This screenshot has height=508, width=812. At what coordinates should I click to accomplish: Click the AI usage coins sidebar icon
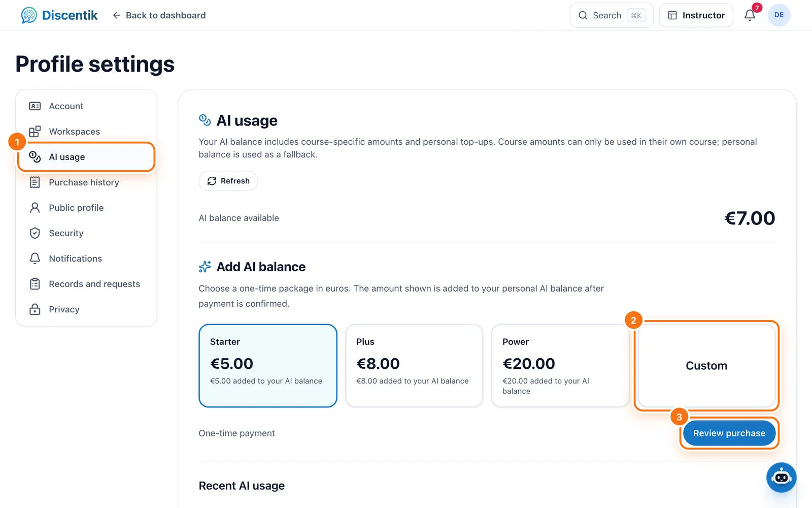point(35,157)
